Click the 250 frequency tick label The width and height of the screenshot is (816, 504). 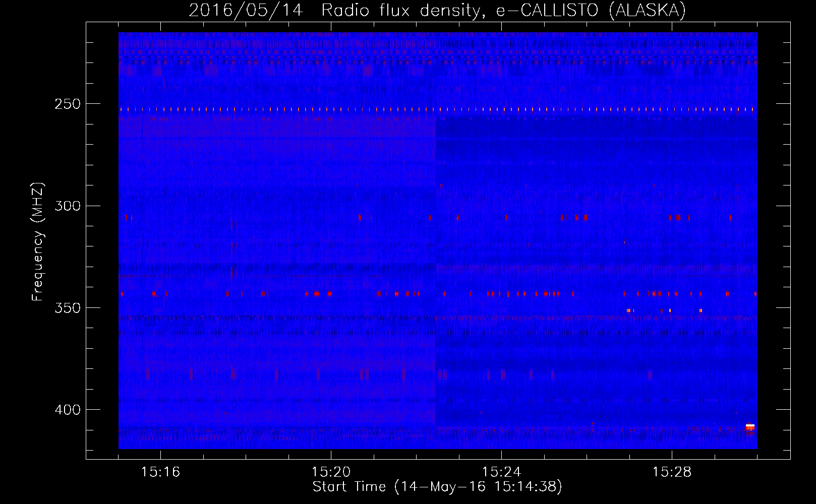coord(67,104)
